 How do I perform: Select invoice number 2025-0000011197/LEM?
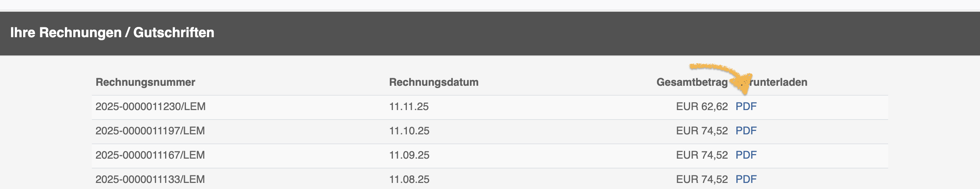[x=150, y=131]
